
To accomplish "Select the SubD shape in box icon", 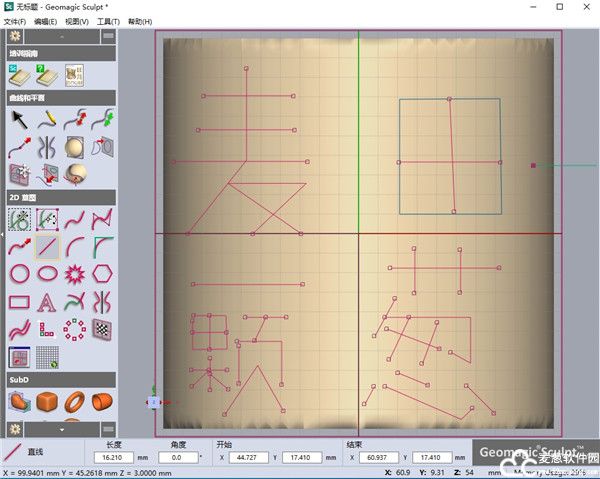I will [x=19, y=402].
